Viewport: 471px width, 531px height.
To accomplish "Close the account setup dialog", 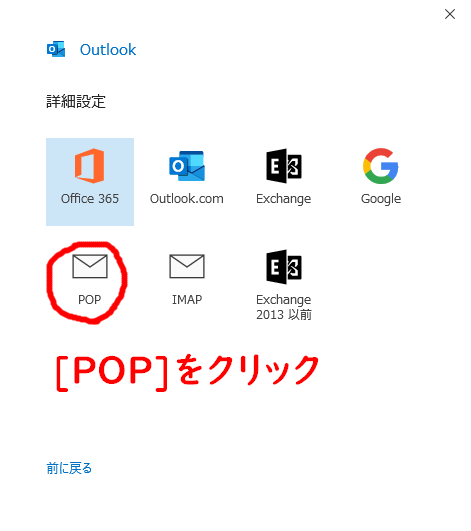I will click(450, 14).
